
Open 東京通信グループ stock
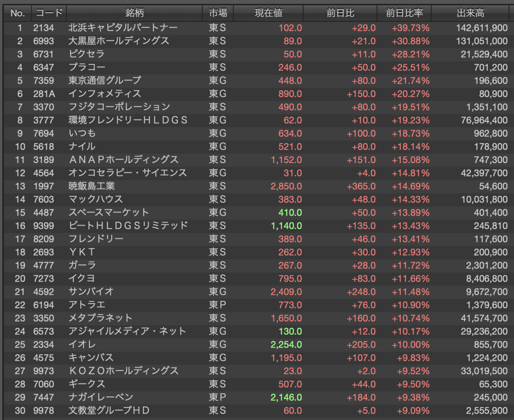105,80
